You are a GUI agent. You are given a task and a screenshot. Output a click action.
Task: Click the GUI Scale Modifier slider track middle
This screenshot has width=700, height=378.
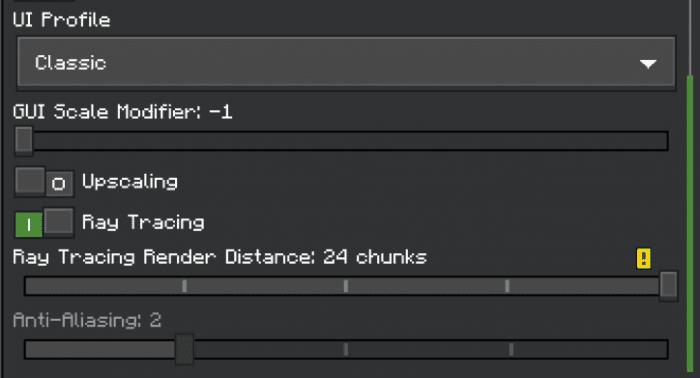pos(342,141)
